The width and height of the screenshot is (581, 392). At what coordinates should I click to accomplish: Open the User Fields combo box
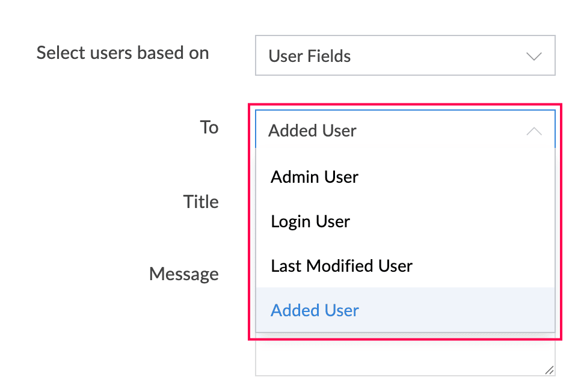pyautogui.click(x=405, y=55)
